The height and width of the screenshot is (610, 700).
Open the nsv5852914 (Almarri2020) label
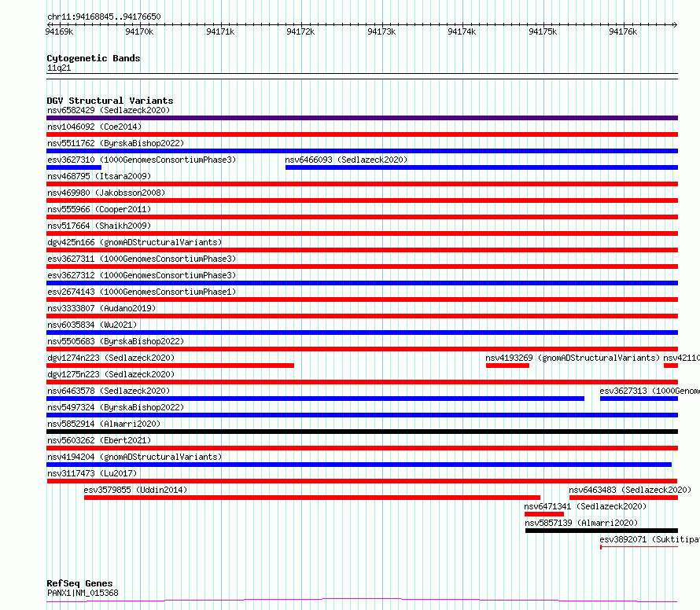104,424
